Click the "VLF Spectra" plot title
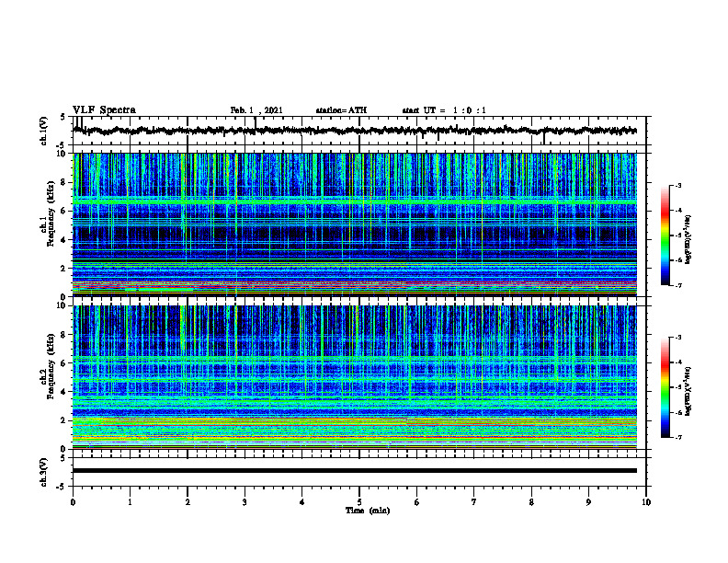 104,110
